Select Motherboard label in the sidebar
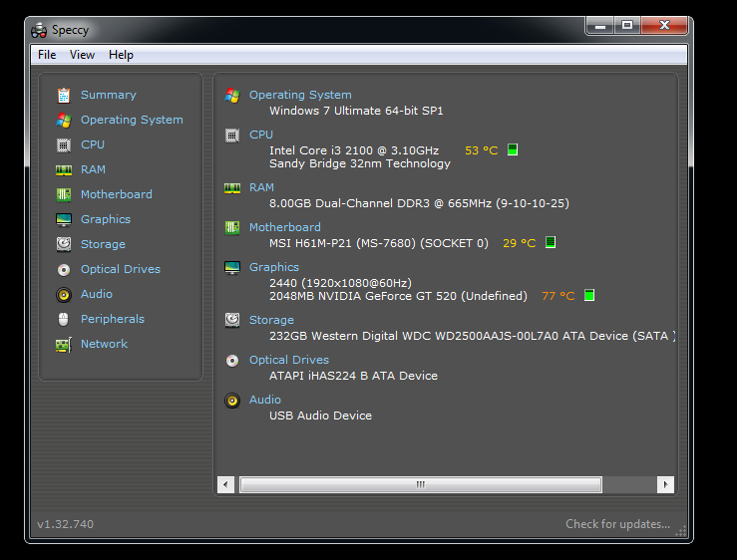This screenshot has width=737, height=560. coord(117,194)
